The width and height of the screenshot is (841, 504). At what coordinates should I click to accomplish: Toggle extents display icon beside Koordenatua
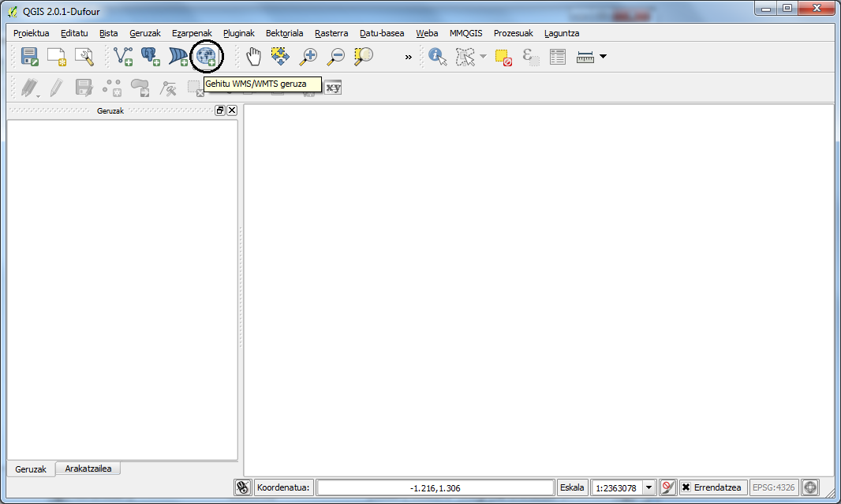[243, 487]
